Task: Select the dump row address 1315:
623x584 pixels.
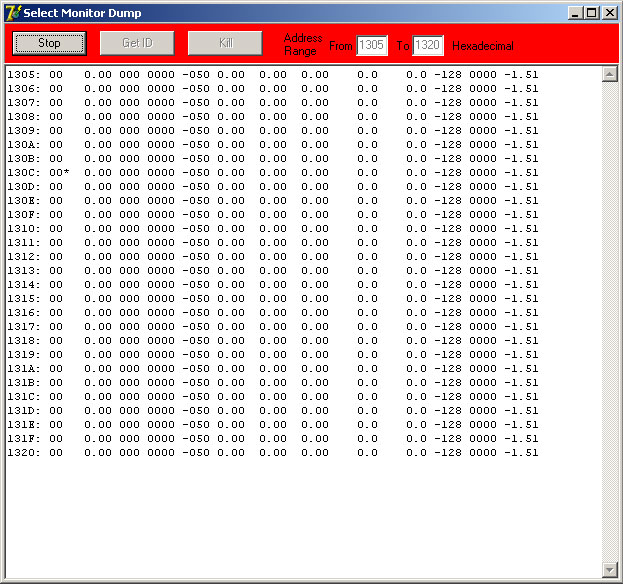Action: click(24, 299)
